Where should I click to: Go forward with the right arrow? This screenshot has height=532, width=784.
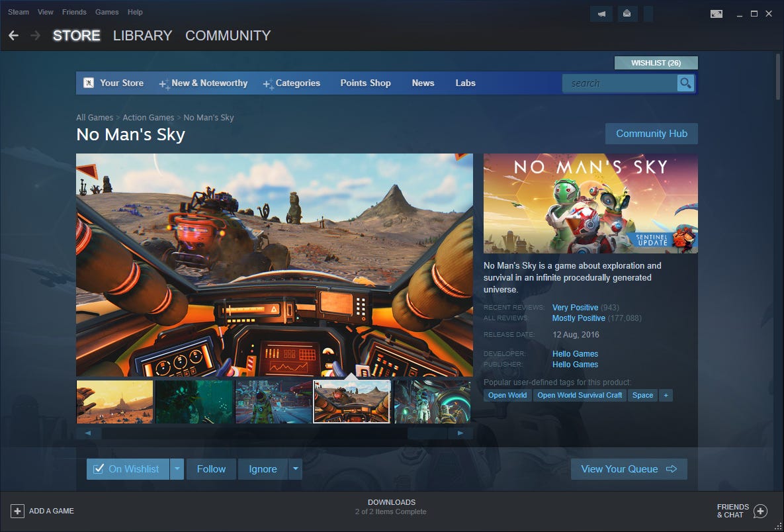pyautogui.click(x=36, y=36)
